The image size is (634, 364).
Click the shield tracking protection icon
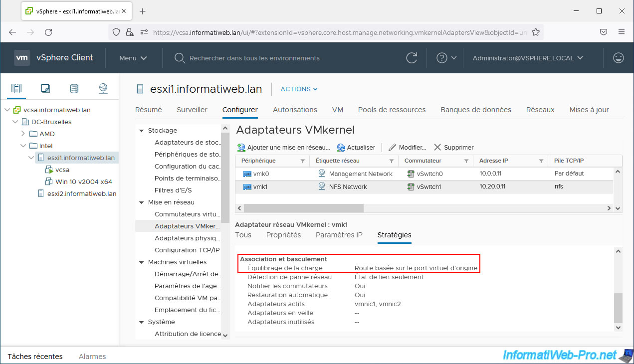point(116,32)
